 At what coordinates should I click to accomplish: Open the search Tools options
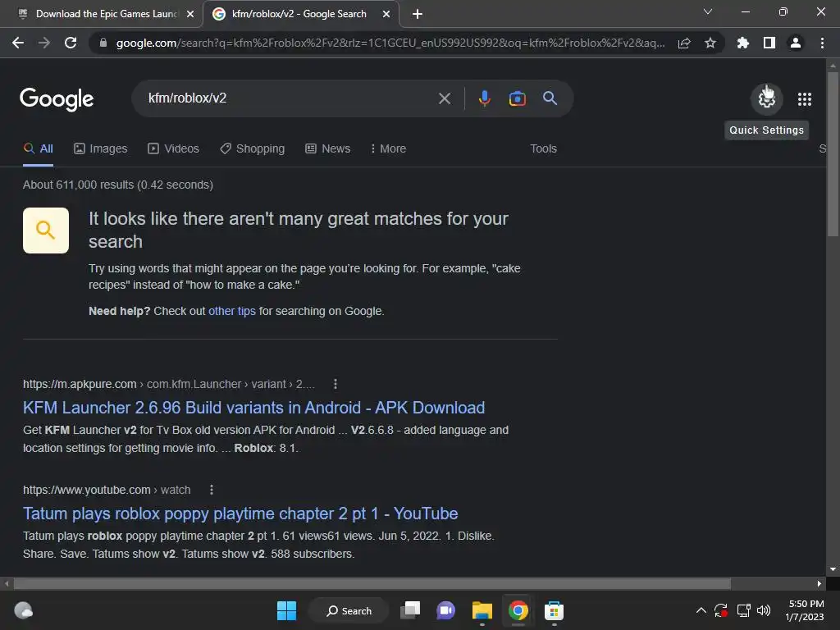coord(543,149)
